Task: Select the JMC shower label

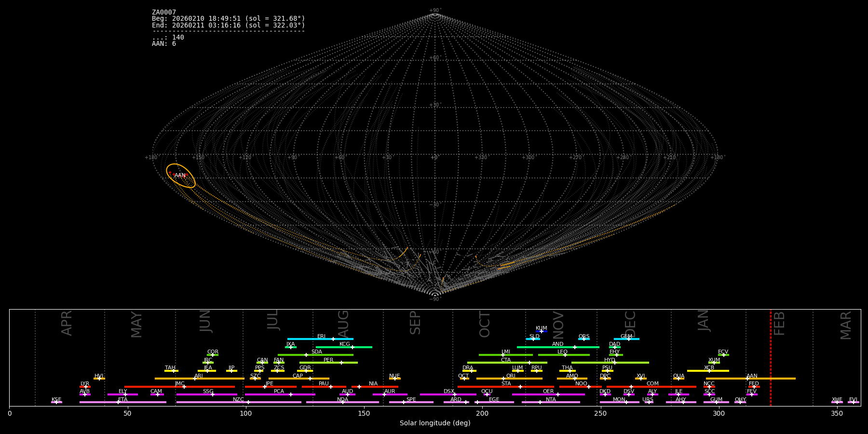Action: (x=180, y=384)
